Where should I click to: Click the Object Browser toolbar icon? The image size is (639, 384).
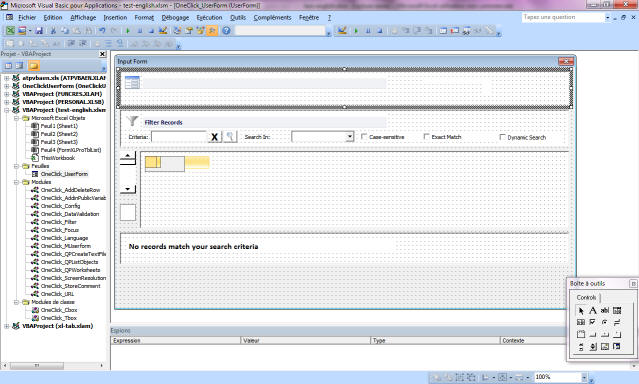pyautogui.click(x=201, y=31)
